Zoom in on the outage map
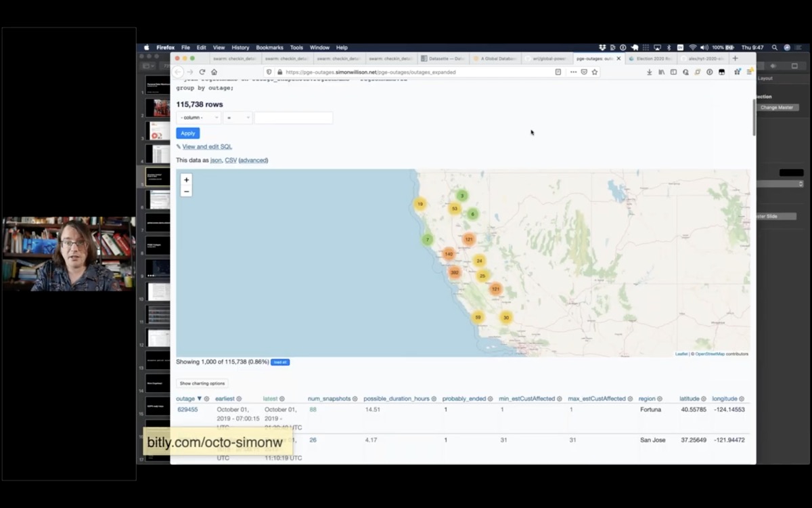This screenshot has width=812, height=508. coord(186,180)
